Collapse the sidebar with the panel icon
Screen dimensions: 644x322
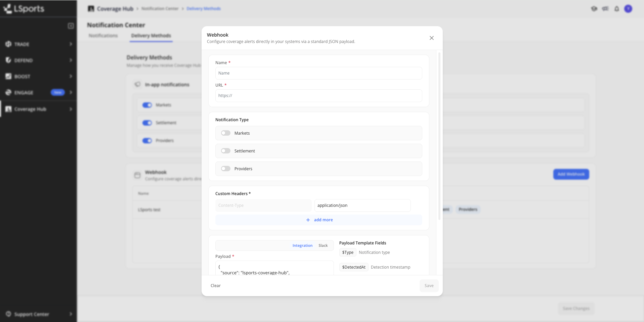[71, 26]
